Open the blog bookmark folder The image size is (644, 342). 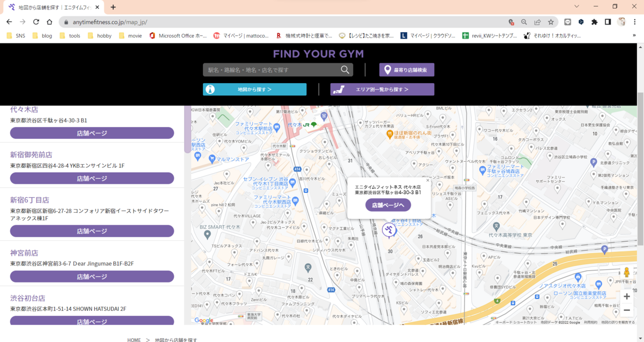point(42,36)
